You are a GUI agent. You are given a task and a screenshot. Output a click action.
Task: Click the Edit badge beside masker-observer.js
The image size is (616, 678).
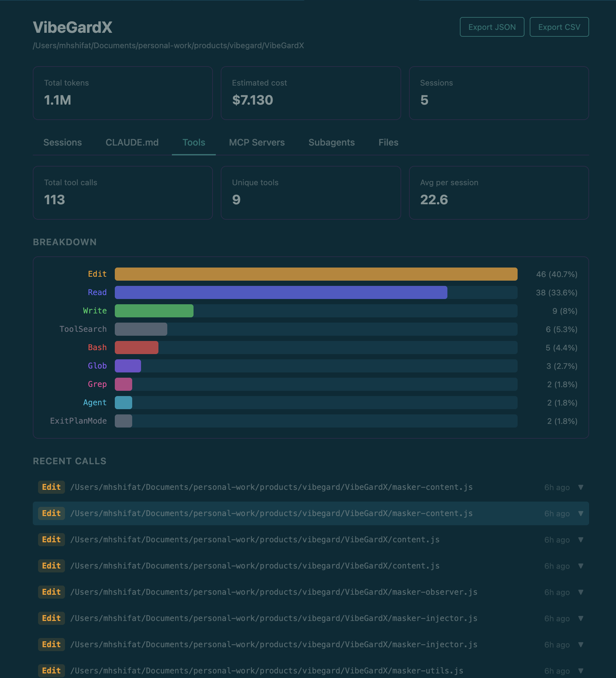point(51,592)
